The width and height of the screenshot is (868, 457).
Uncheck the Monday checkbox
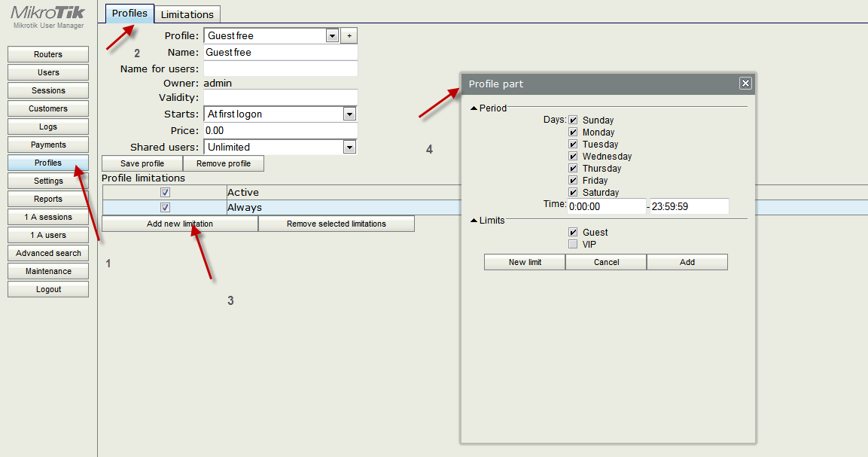[x=573, y=132]
